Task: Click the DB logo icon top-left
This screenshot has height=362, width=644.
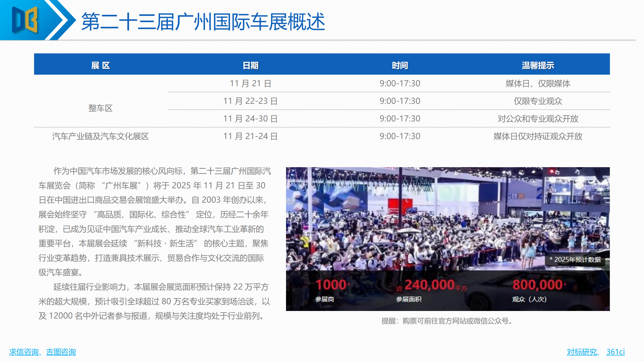Action: [x=24, y=20]
